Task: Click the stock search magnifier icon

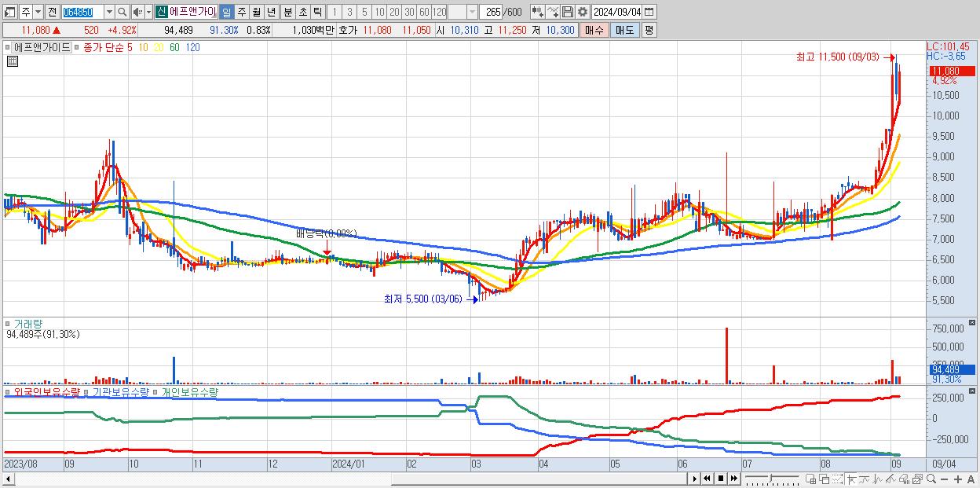Action: [122, 12]
